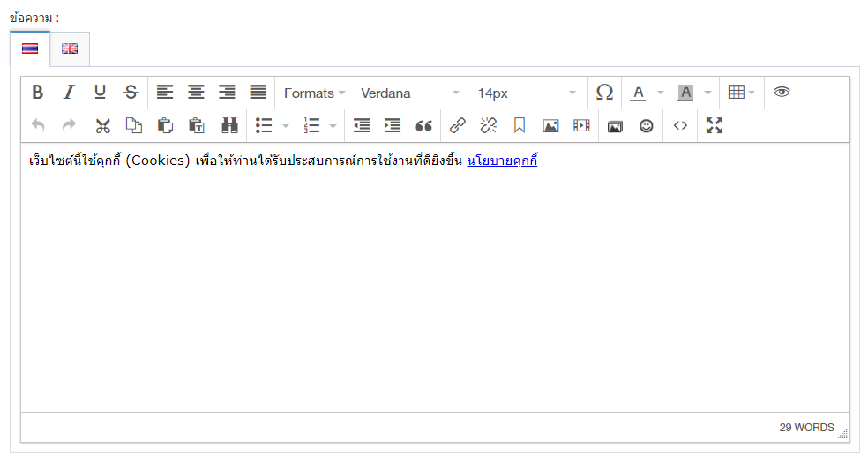Open the table insert menu
The image size is (868, 463).
(741, 93)
